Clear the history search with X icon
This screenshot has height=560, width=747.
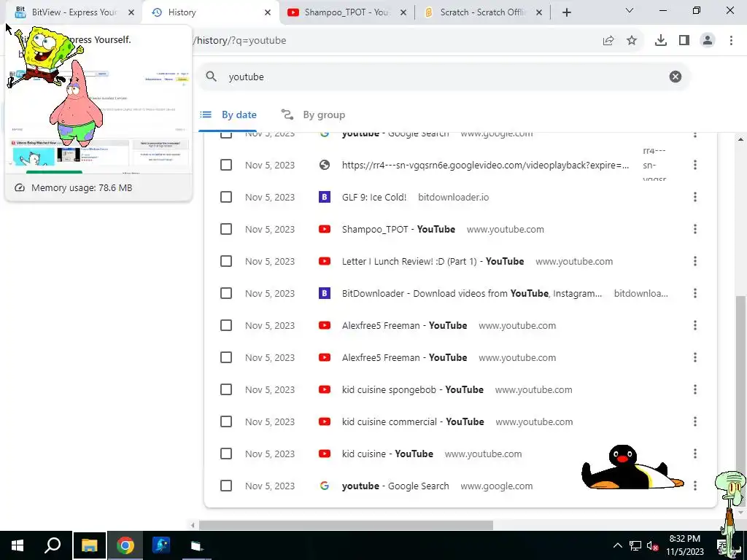(675, 77)
